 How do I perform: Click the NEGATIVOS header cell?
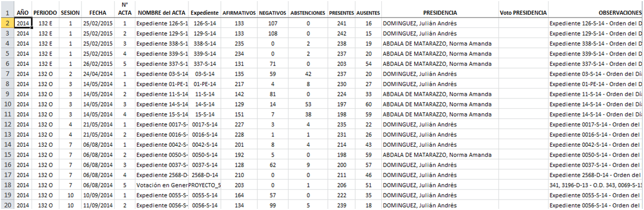272,13
